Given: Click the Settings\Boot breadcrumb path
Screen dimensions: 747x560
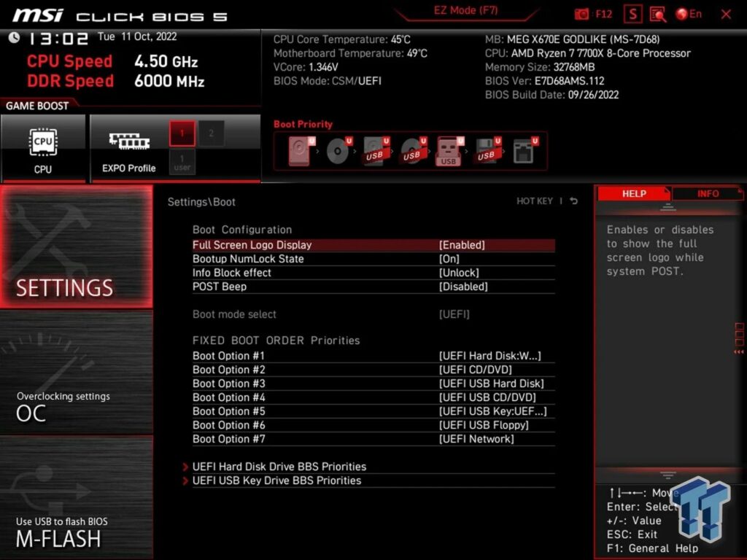Looking at the screenshot, I should (x=201, y=202).
